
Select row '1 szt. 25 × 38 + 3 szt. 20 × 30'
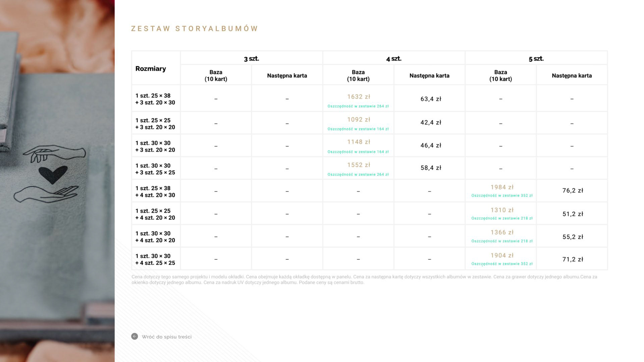[155, 99]
